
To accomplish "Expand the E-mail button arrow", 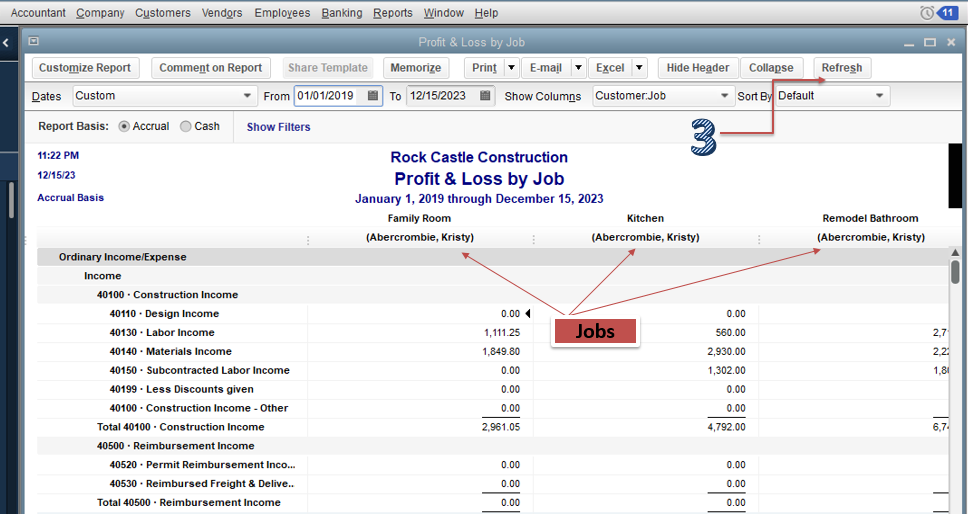I will pos(578,68).
